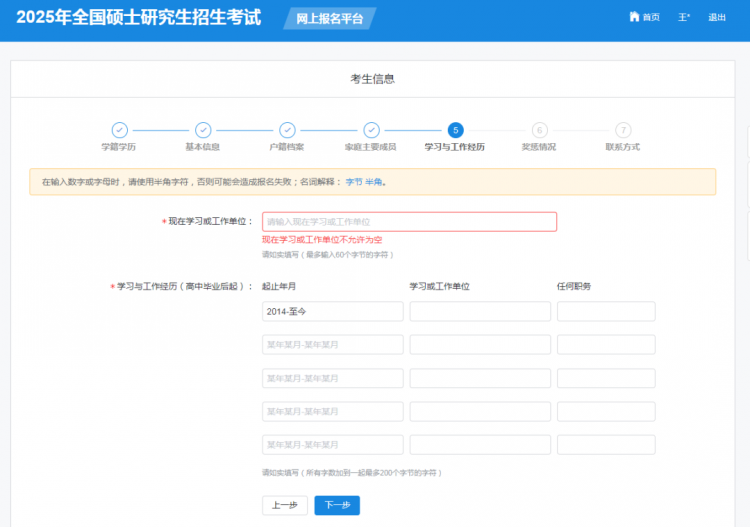This screenshot has height=527, width=750.
Task: Click the date field containing 2014-至今
Action: click(332, 311)
